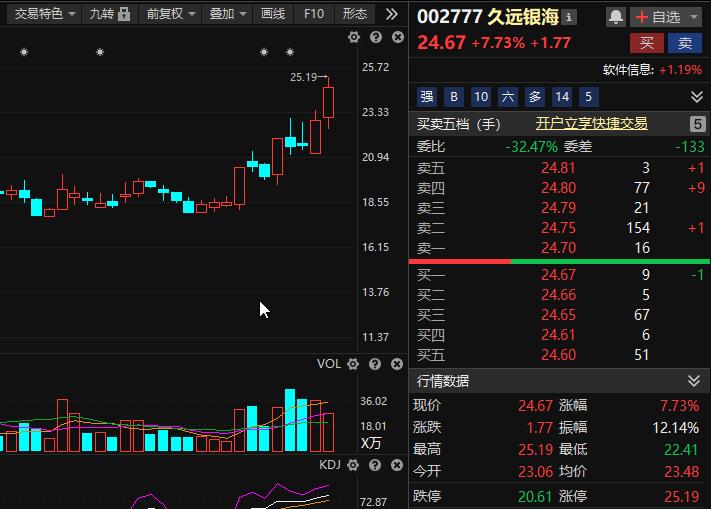
Task: Click the last event star marker on chart
Action: (x=290, y=53)
